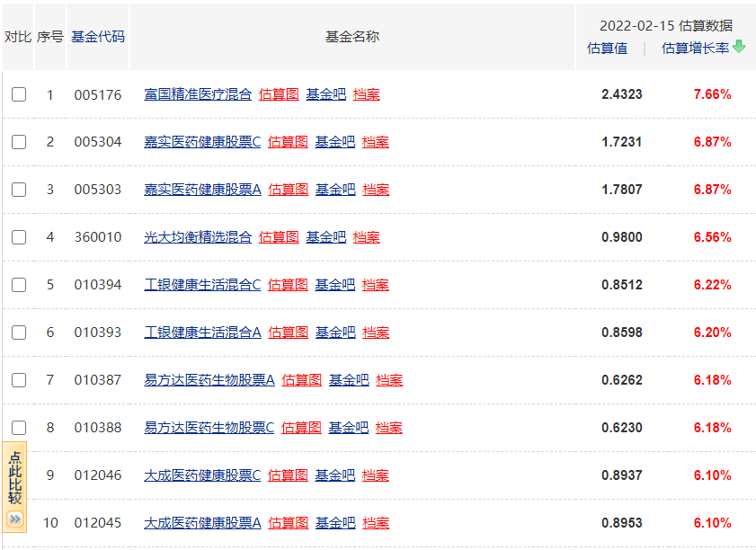Open 嘉实医药健康股票C fund link
Viewport: 756px width, 550px height.
(202, 142)
